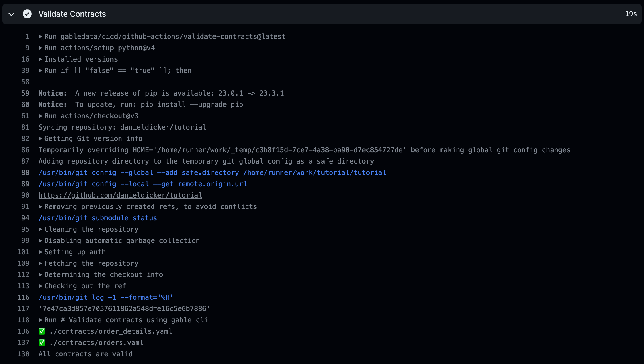Expand Run actions/checkout@v3 log group
The height and width of the screenshot is (364, 644).
coord(40,116)
